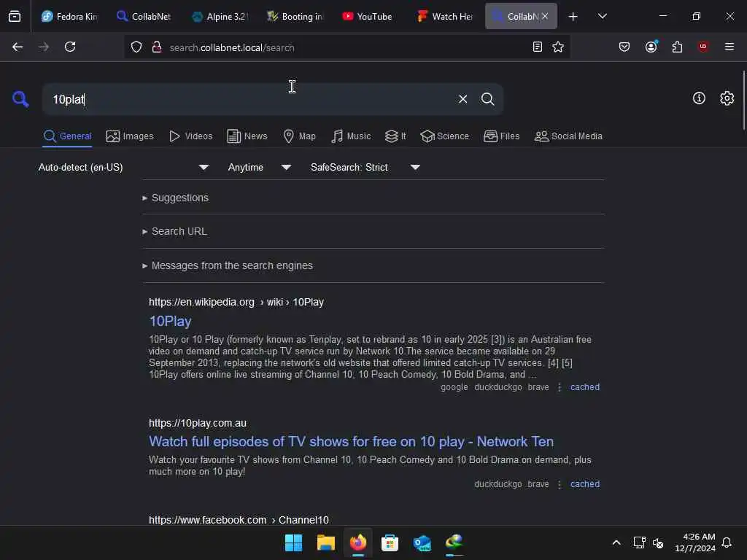This screenshot has height=560, width=747.
Task: Open search preferences gear
Action: [x=727, y=98]
